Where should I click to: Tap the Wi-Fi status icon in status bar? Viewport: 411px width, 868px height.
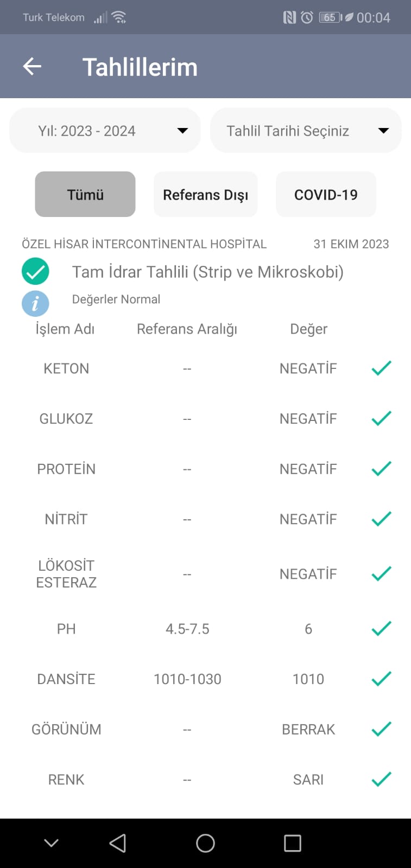(119, 17)
